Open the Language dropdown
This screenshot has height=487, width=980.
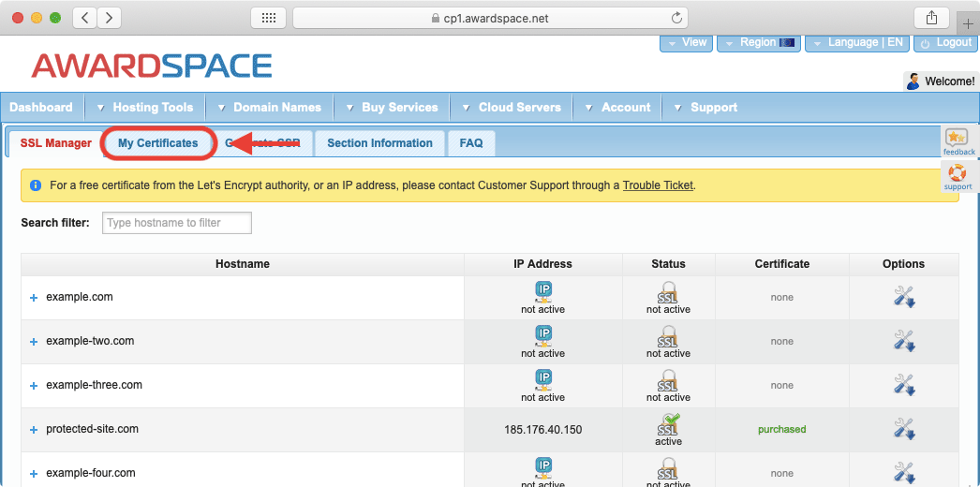(x=852, y=42)
